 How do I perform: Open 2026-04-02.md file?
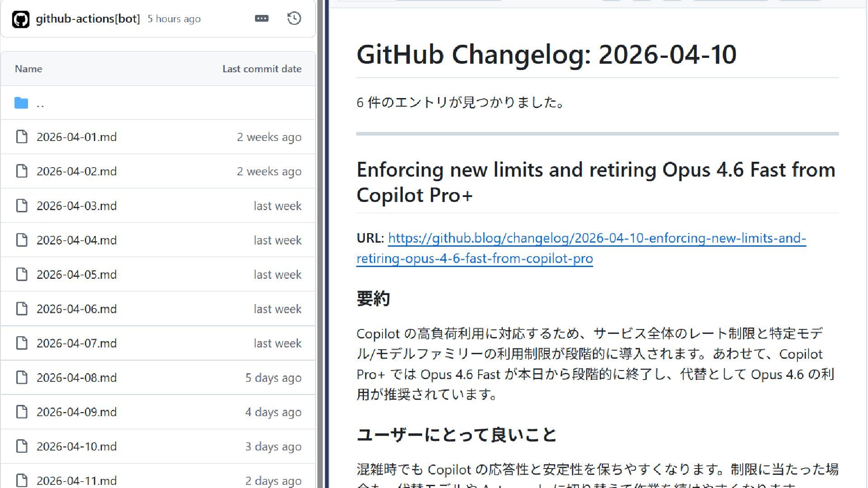tap(76, 171)
